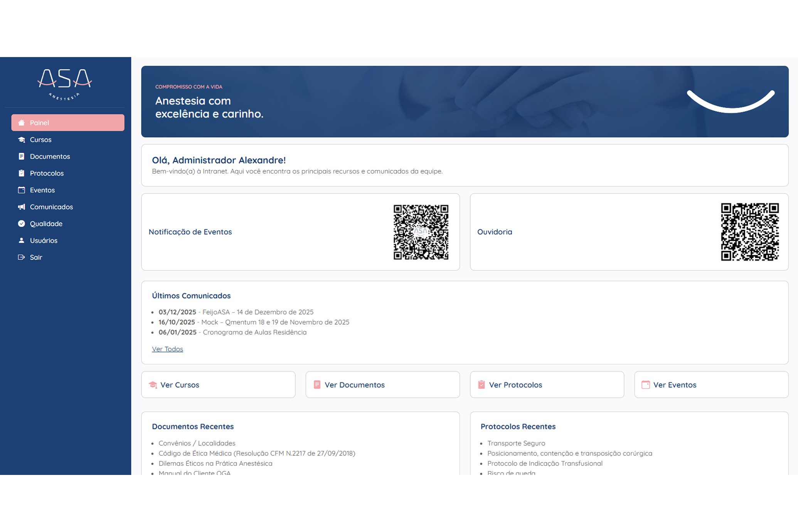This screenshot has width=798, height=532.
Task: Click the Sair logout icon
Action: [x=22, y=257]
